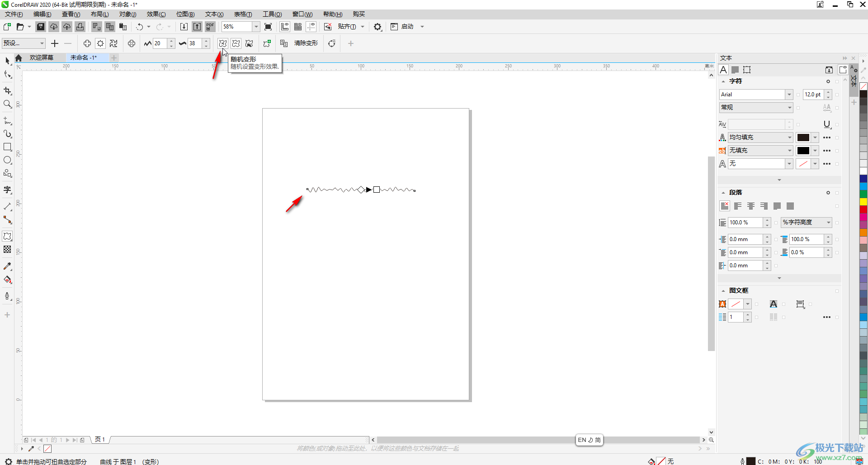Open the zoom level 58% dropdown
The image size is (868, 465).
click(256, 27)
